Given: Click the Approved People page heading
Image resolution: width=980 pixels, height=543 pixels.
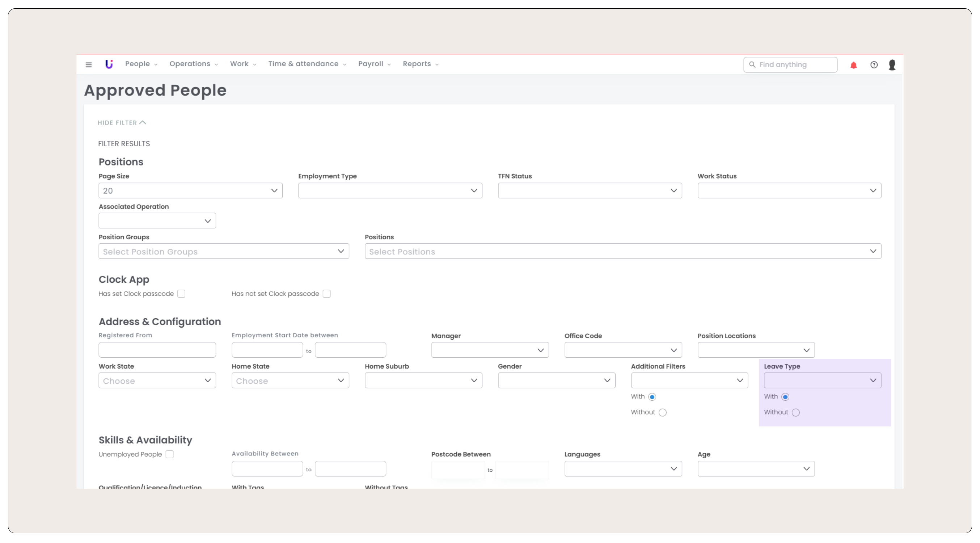Looking at the screenshot, I should pyautogui.click(x=155, y=90).
